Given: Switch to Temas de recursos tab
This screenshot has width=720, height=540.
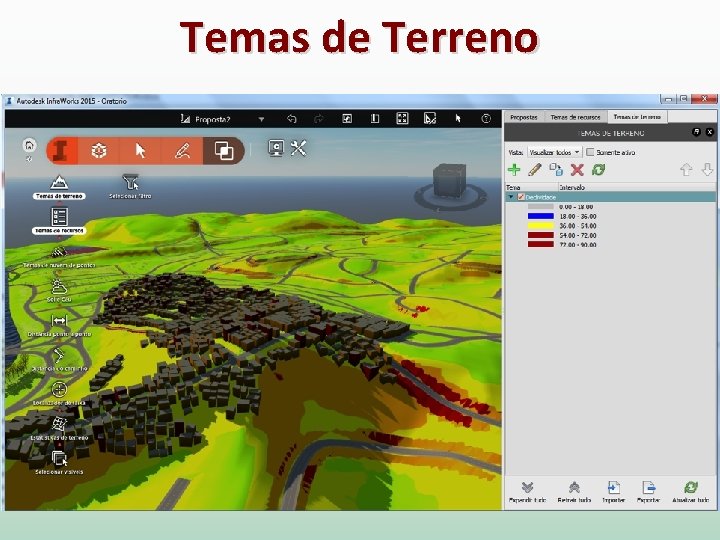Looking at the screenshot, I should pyautogui.click(x=575, y=117).
